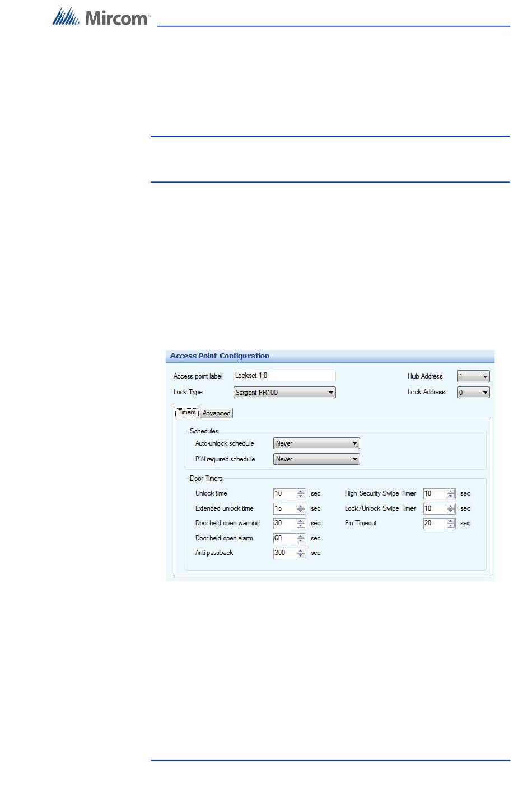The height and width of the screenshot is (789, 532).
Task: Increase Unlock time with up arrow
Action: click(301, 491)
